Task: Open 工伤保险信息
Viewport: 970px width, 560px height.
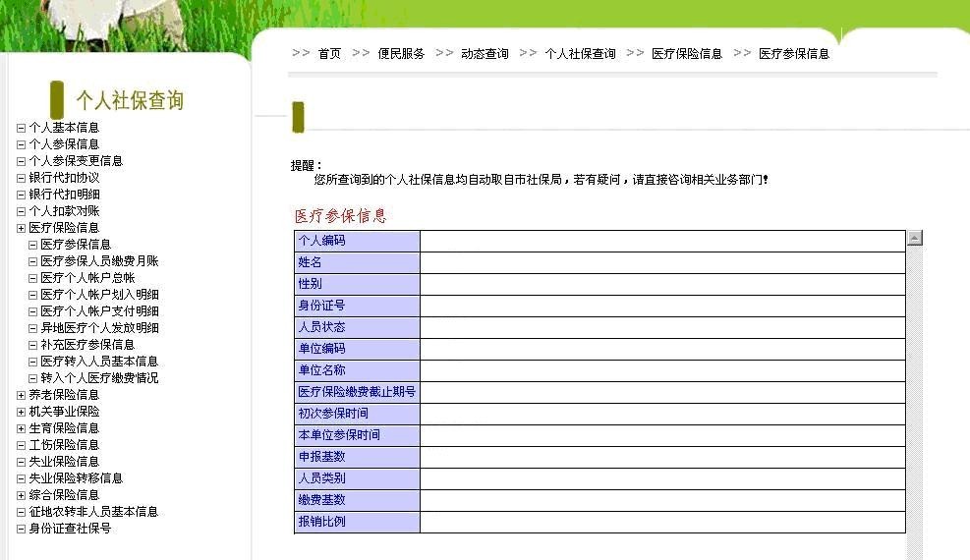Action: [64, 444]
